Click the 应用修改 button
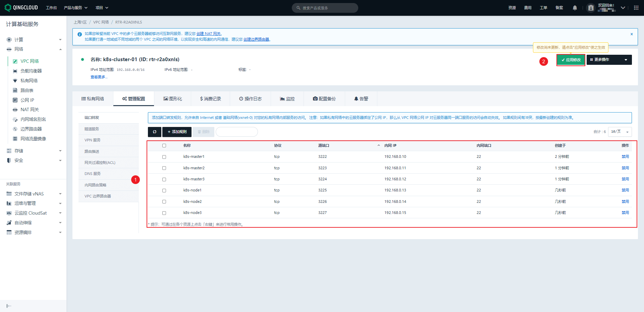The height and width of the screenshot is (312, 644). point(571,60)
